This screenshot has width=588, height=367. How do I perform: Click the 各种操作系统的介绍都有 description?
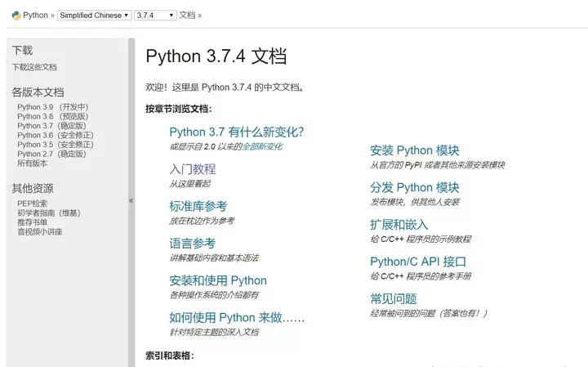[214, 295]
